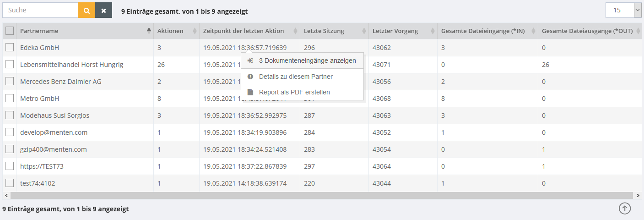This screenshot has width=644, height=220.
Task: Select 'Details zu diesem Partner' menu entry
Action: click(x=295, y=77)
